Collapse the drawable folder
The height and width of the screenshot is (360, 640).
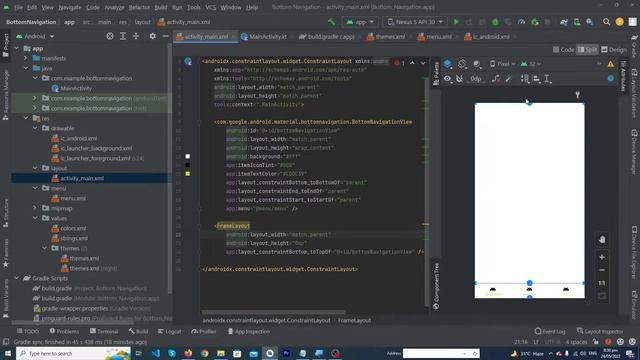pyautogui.click(x=35, y=128)
